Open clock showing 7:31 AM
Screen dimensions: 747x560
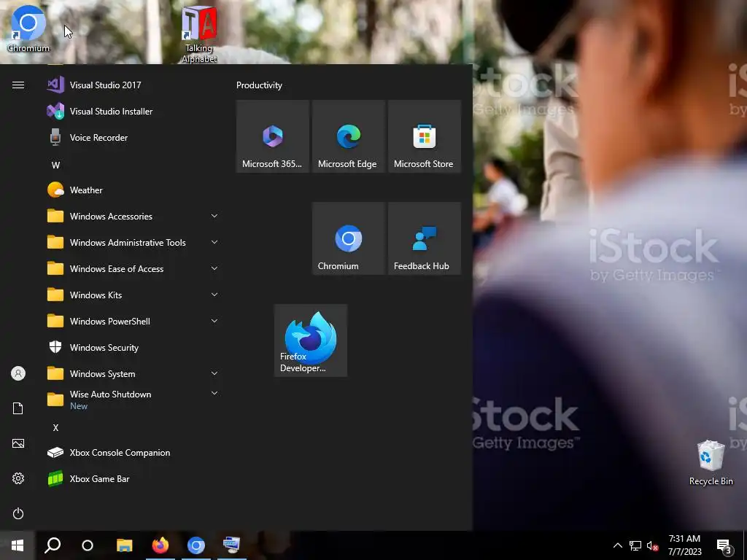tap(684, 545)
